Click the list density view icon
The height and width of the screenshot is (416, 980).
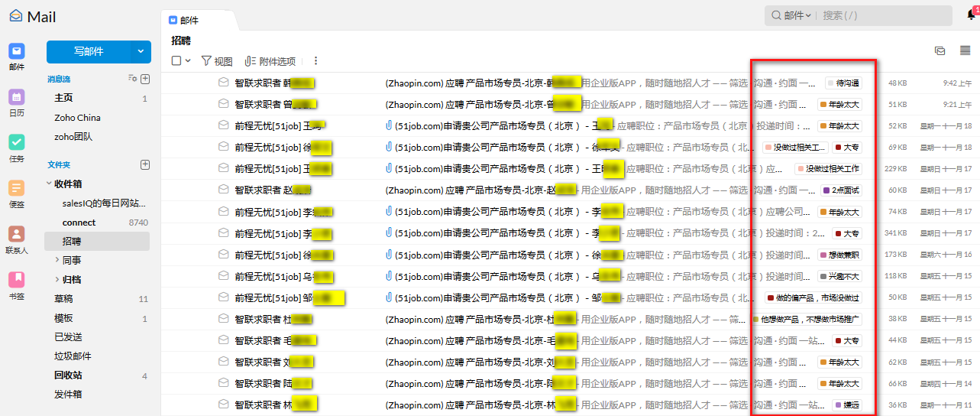coord(965,50)
